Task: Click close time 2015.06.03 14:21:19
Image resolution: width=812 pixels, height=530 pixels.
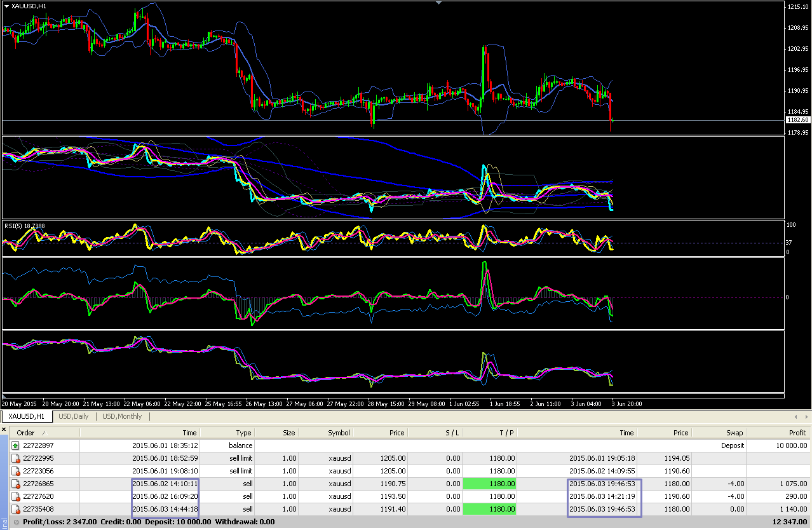Action: coord(601,496)
